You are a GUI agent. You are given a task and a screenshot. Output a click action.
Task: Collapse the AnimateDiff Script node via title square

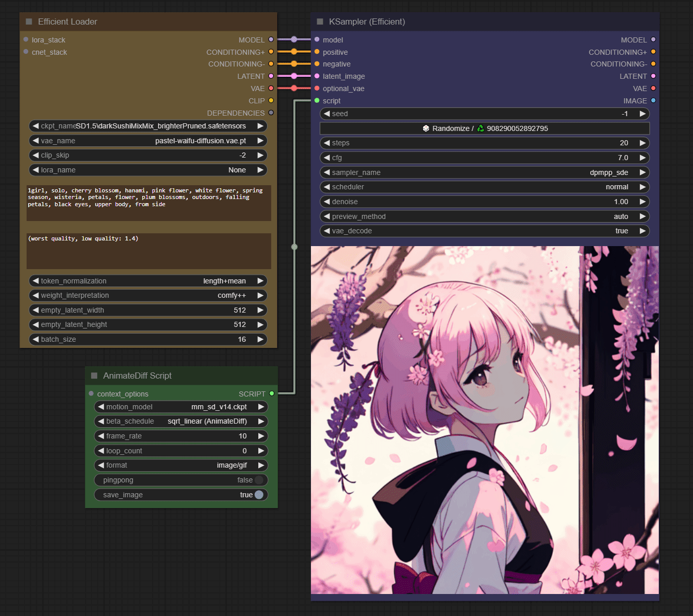[94, 376]
